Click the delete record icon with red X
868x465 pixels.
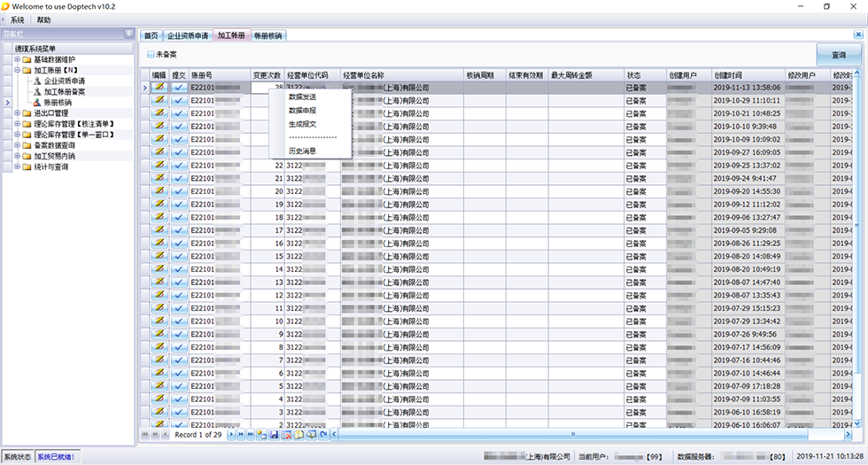(286, 435)
